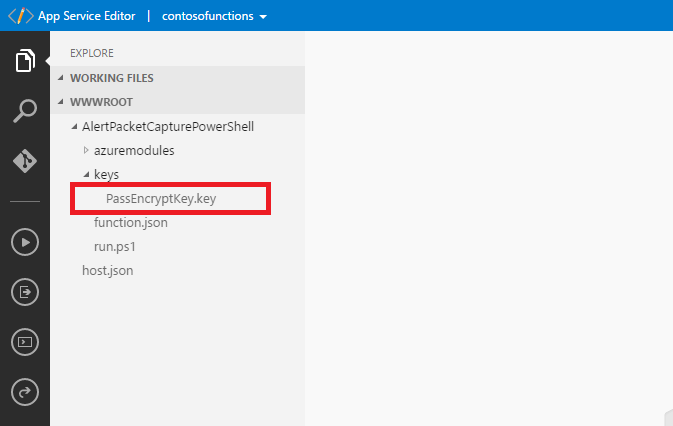Open the PassEncryptKey.key file
The width and height of the screenshot is (673, 426).
pyautogui.click(x=160, y=198)
